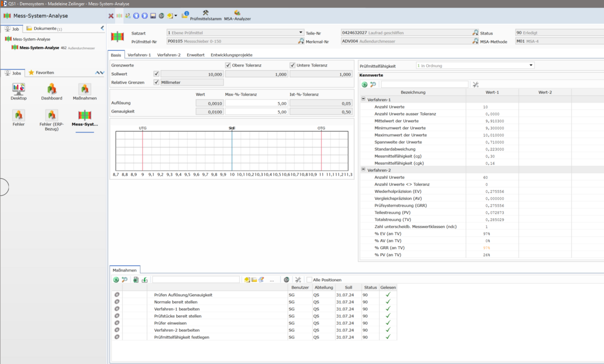Collapse the Verfahren-2 group in Kennwerte
604x364 pixels.
coord(363,170)
